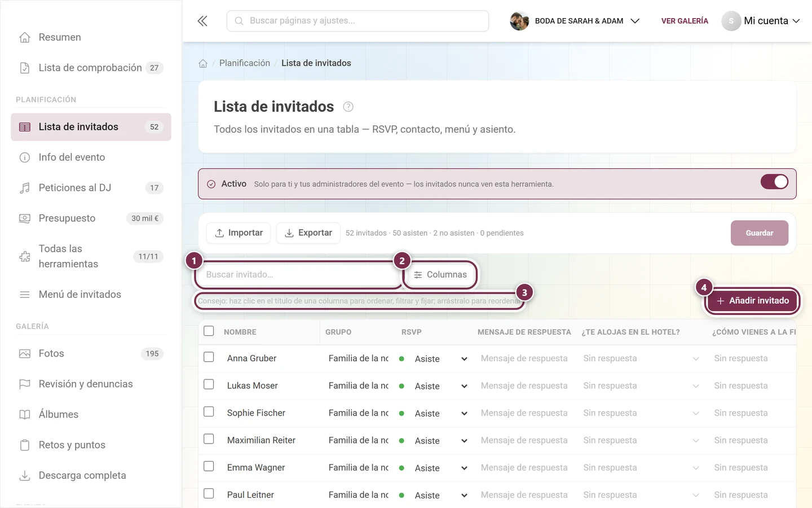Open the RSVP dropdown for Anna Gruber
The image size is (812, 508).
pos(433,359)
